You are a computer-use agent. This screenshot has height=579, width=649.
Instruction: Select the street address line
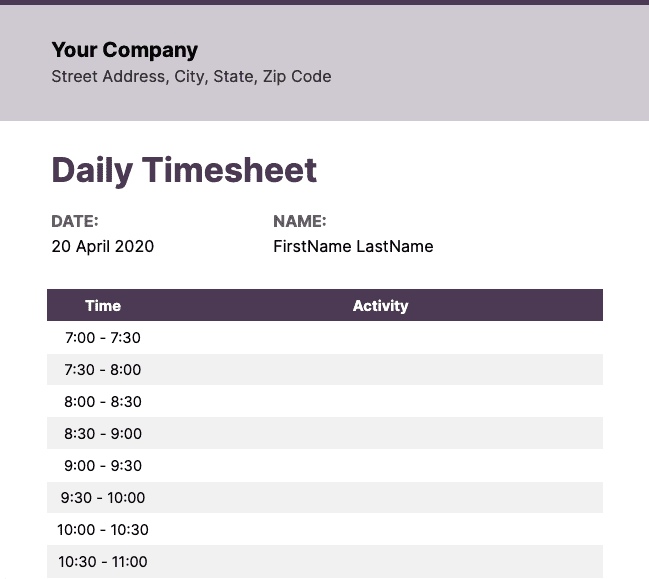point(191,76)
